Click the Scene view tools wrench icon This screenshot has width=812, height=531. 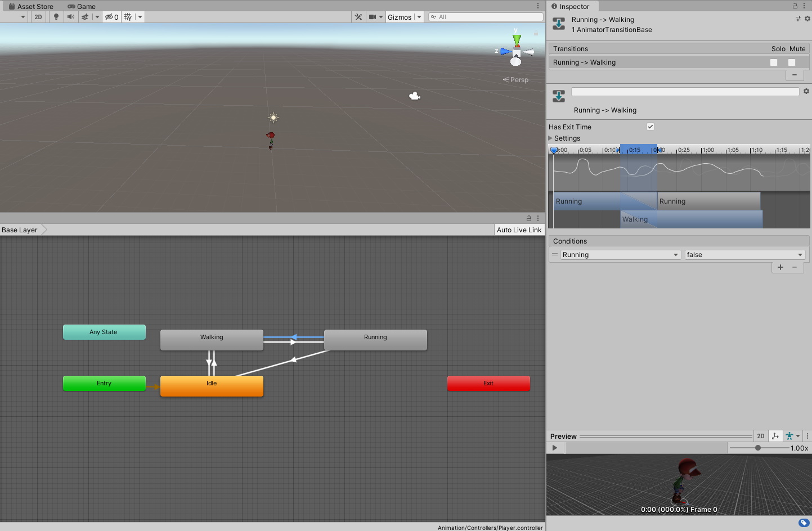(358, 17)
